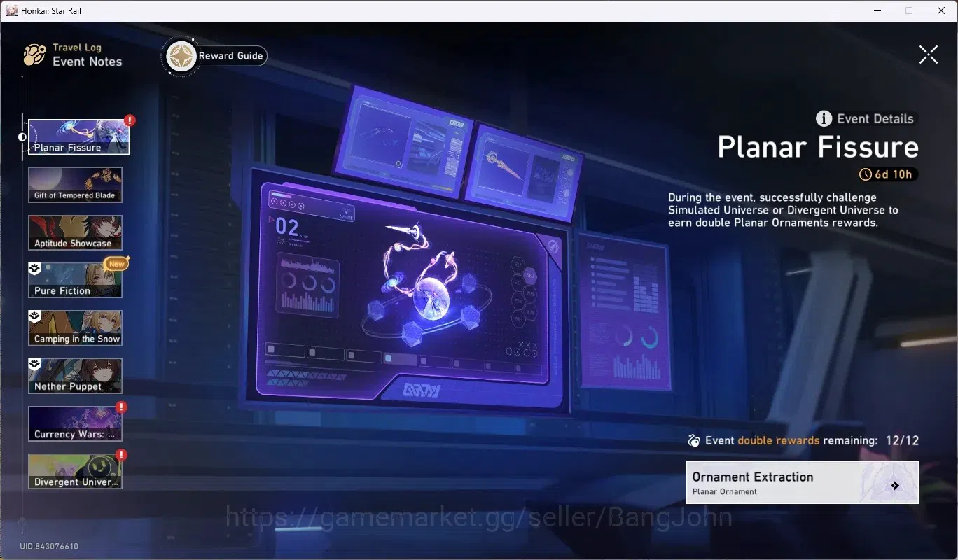Click the red alert badge on Divergent Universe
Viewport: 958px width, 560px height.
coord(121,455)
